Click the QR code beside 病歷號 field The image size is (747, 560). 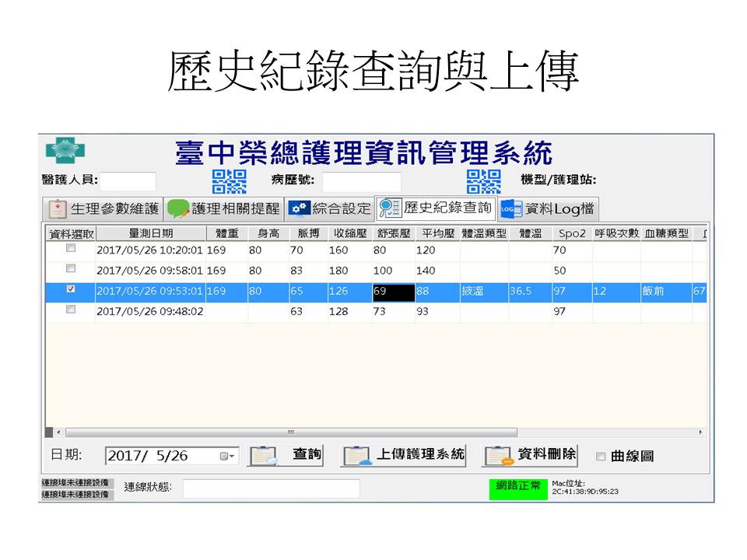tap(483, 181)
